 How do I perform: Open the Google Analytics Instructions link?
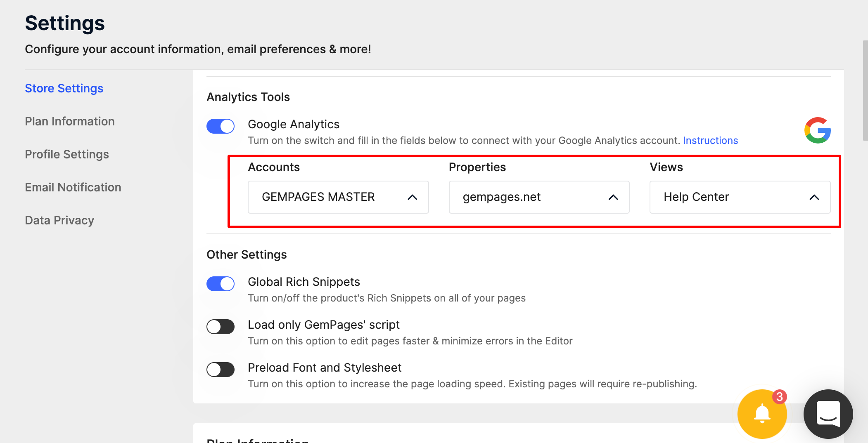(710, 141)
